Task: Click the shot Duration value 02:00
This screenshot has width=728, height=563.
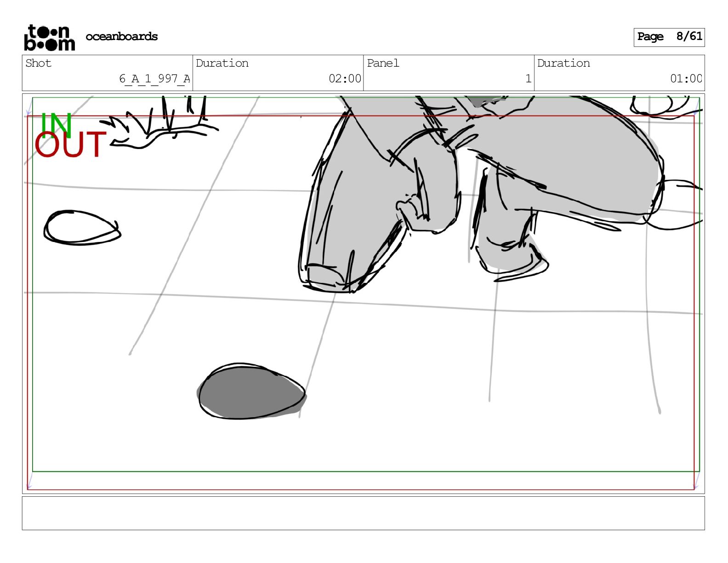Action: click(x=345, y=79)
